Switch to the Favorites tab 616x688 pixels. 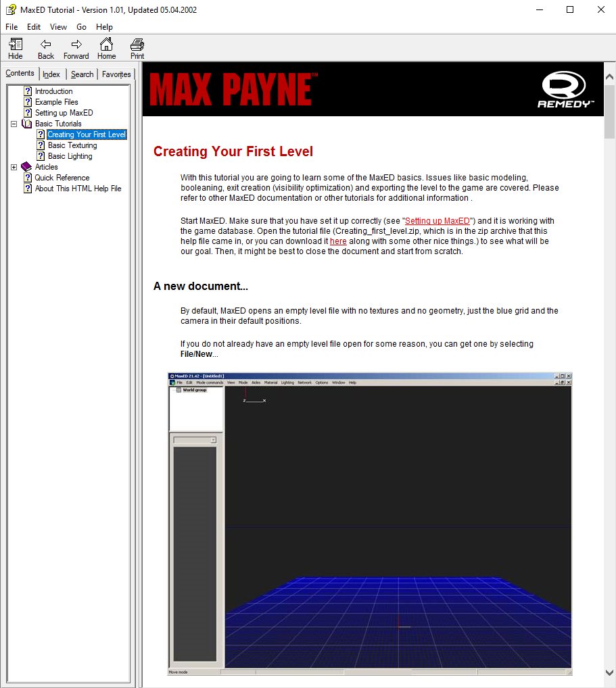point(116,74)
